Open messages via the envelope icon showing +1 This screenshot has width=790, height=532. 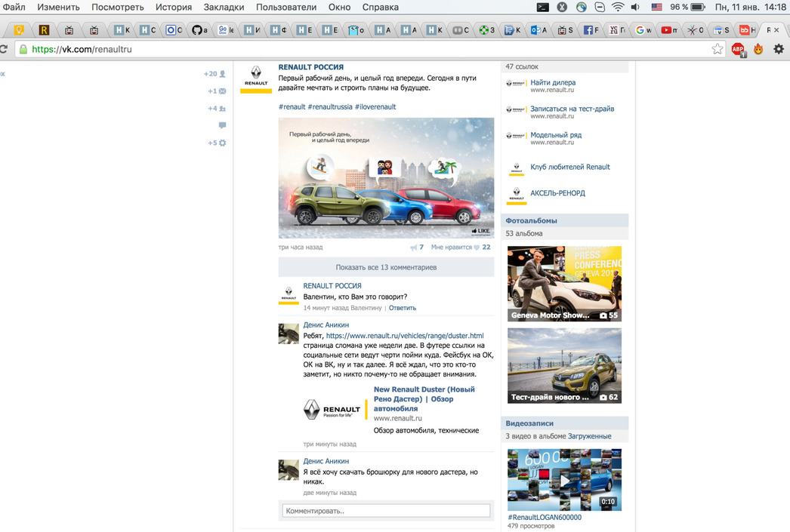point(222,91)
